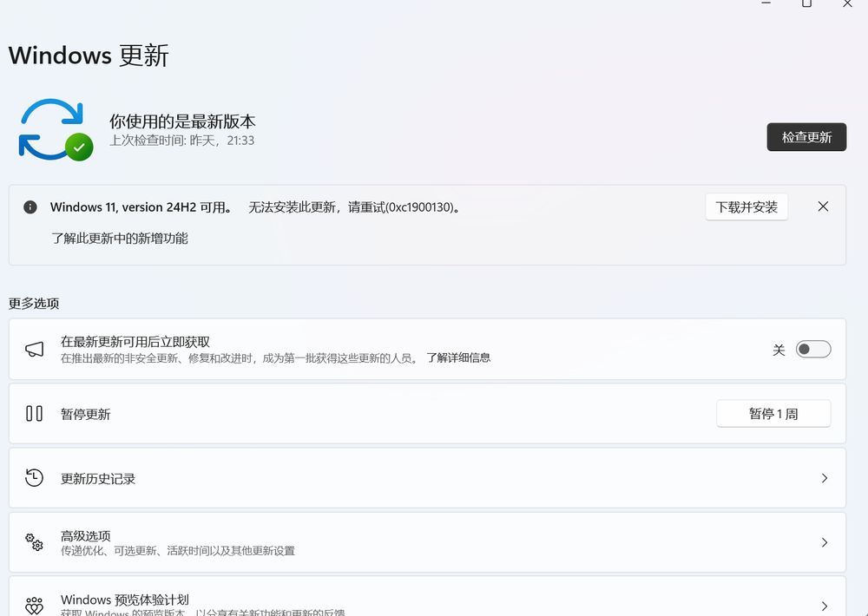
Task: Click the 你使用的是最新版本 status text
Action: (182, 121)
